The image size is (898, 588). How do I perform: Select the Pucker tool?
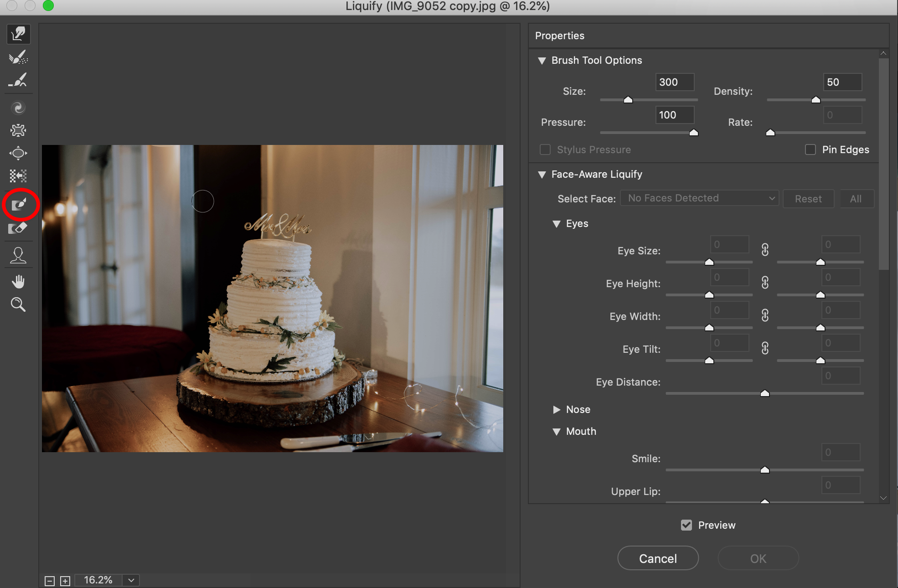coord(19,131)
